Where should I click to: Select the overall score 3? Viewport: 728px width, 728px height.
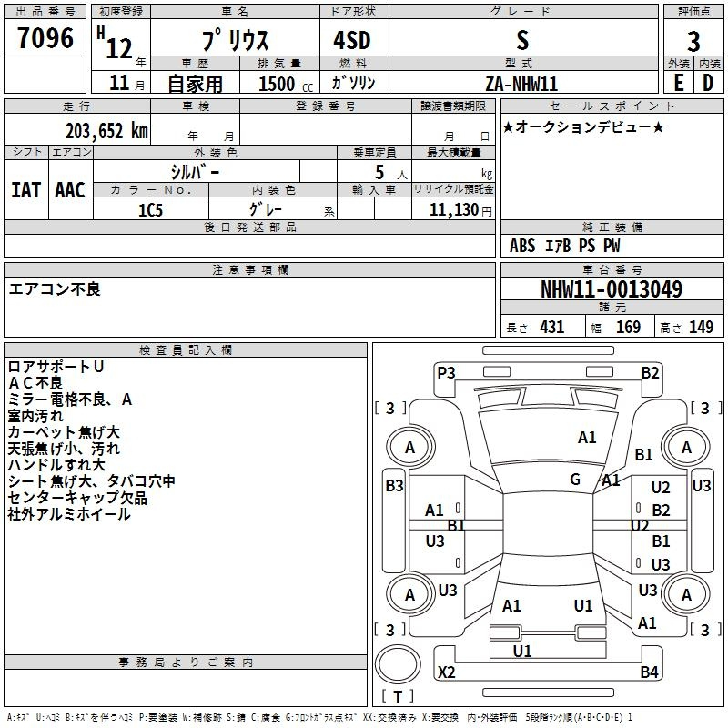pos(693,42)
